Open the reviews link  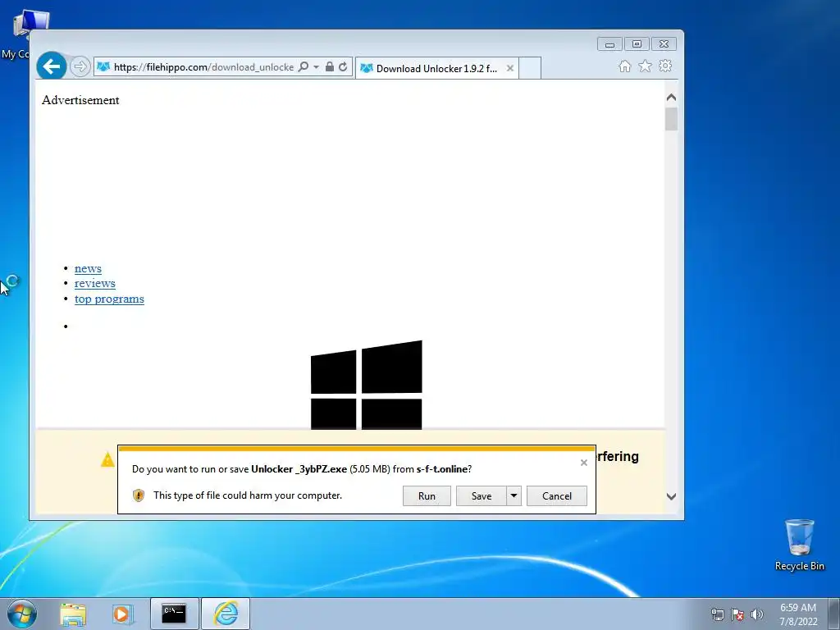point(95,283)
